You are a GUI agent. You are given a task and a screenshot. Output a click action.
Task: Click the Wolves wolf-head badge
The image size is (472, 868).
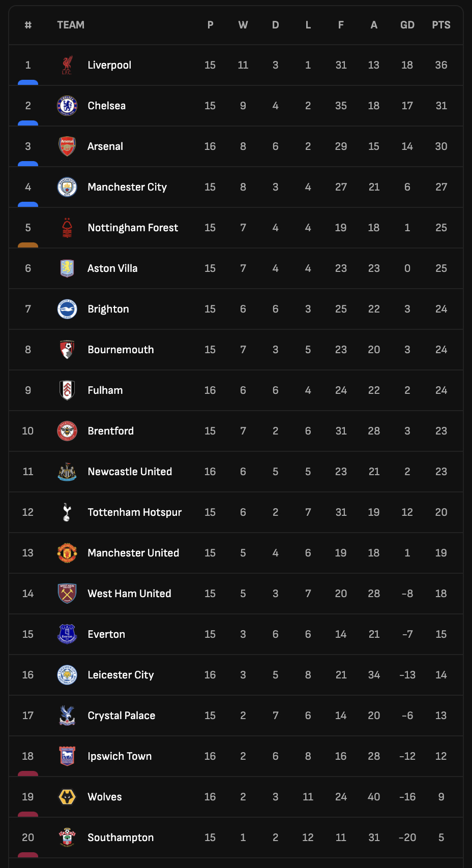click(67, 797)
